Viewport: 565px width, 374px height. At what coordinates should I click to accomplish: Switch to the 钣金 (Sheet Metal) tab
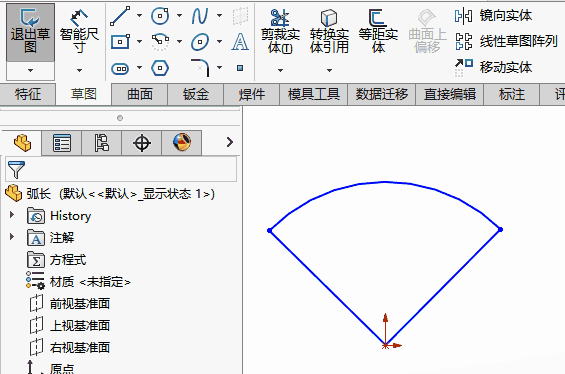tap(196, 94)
